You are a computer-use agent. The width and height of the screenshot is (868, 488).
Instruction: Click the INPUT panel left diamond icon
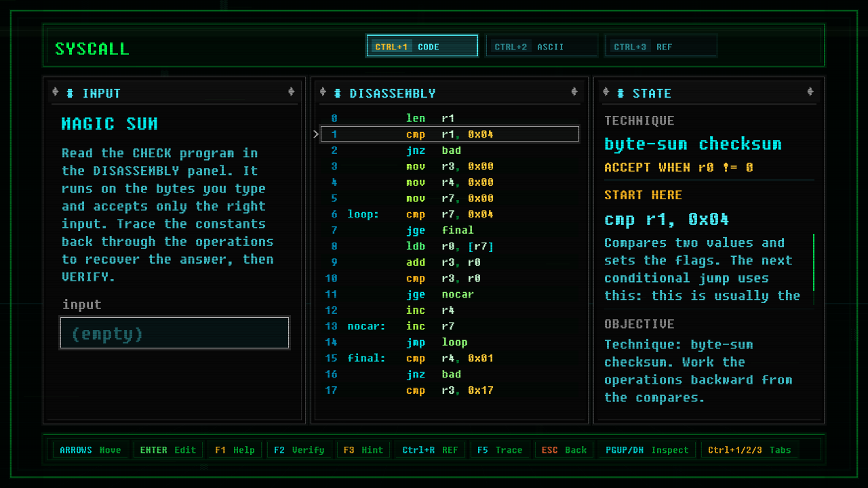[56, 92]
